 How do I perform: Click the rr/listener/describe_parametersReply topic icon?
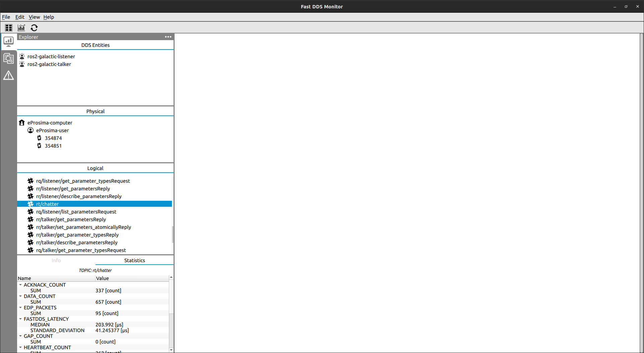30,196
